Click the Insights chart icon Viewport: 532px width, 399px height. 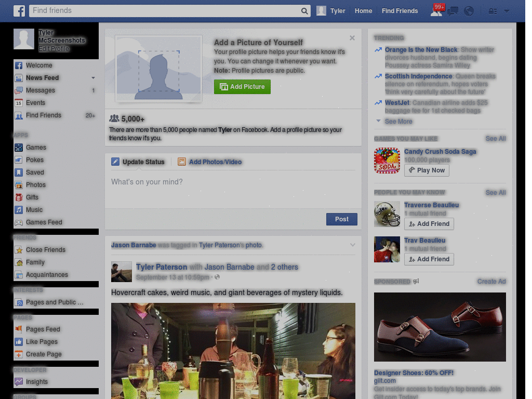pyautogui.click(x=19, y=382)
